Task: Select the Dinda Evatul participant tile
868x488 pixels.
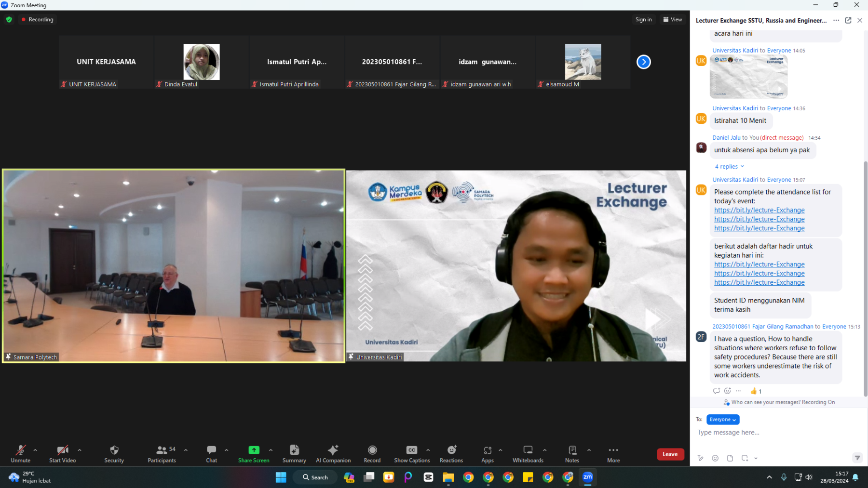Action: tap(202, 62)
